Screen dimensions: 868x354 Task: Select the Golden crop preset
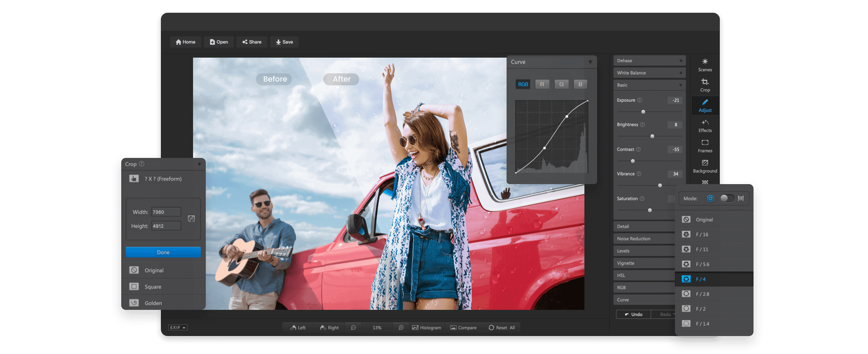pos(153,303)
